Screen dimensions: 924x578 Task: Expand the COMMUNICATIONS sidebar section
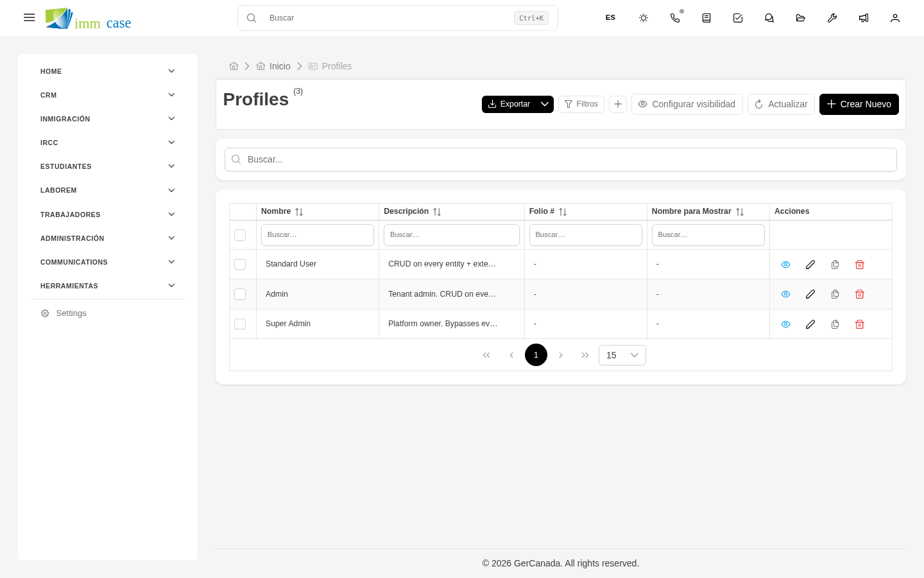(x=108, y=262)
